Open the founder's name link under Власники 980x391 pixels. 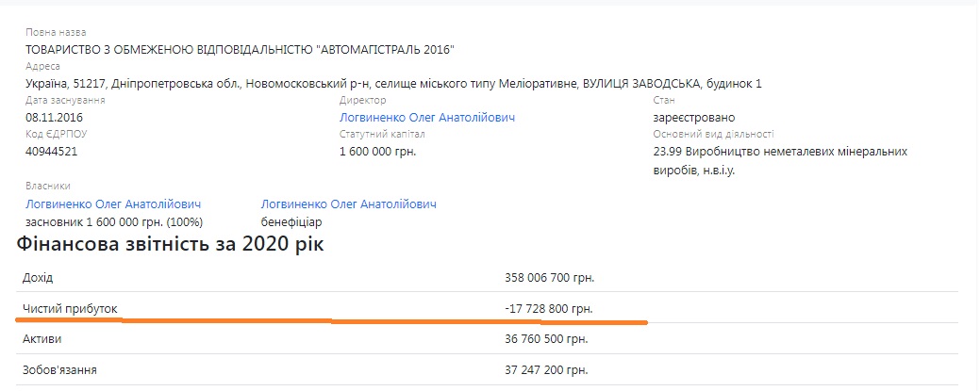pos(113,204)
